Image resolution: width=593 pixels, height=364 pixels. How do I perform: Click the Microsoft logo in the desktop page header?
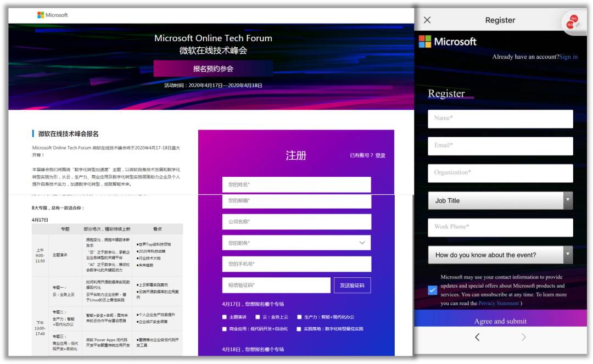(53, 15)
